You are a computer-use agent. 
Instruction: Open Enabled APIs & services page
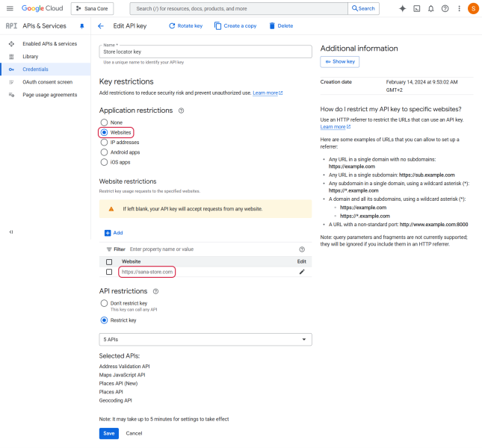(49, 43)
